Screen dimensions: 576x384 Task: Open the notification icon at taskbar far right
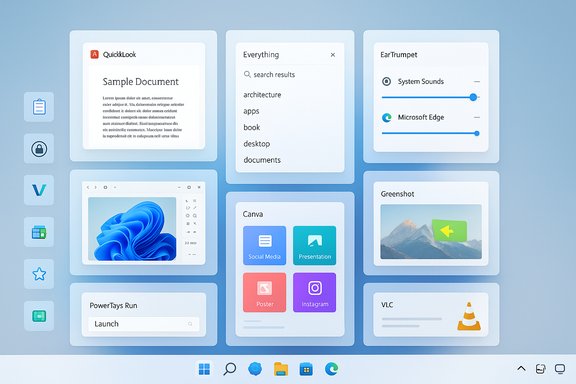coord(560,369)
